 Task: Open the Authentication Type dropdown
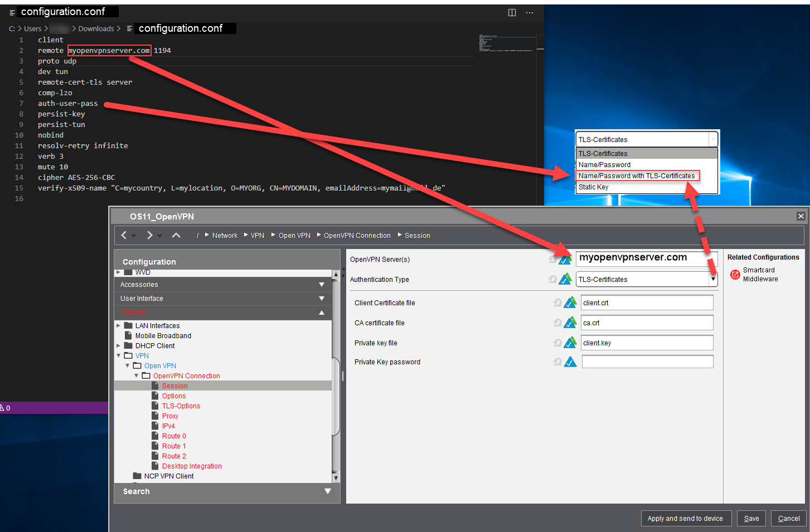point(713,279)
